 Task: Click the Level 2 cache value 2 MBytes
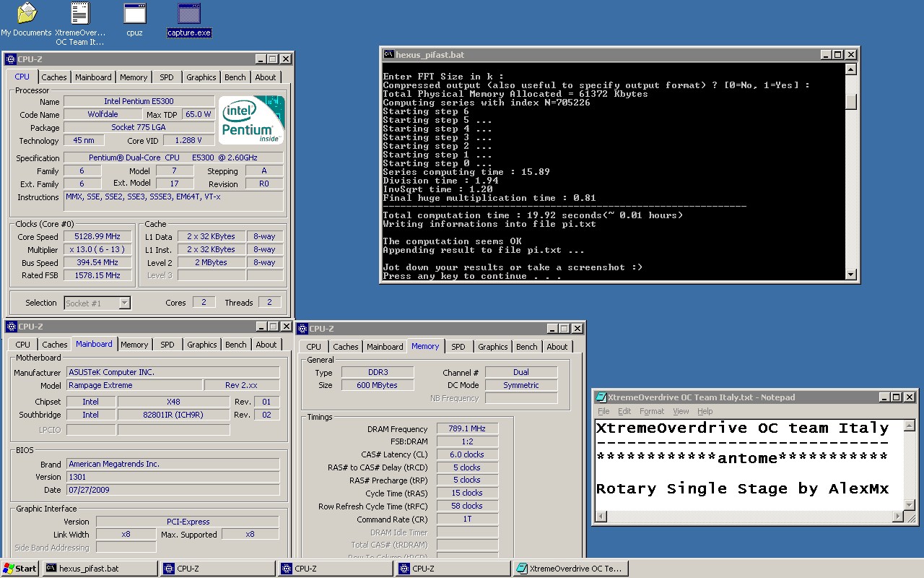tap(211, 262)
